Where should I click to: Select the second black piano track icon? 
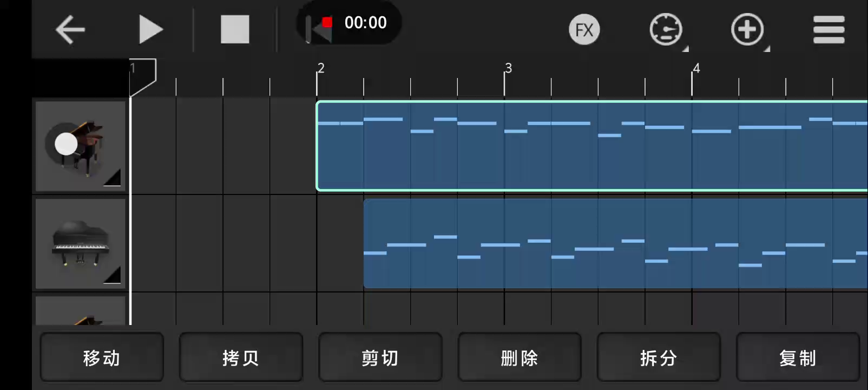pyautogui.click(x=80, y=244)
